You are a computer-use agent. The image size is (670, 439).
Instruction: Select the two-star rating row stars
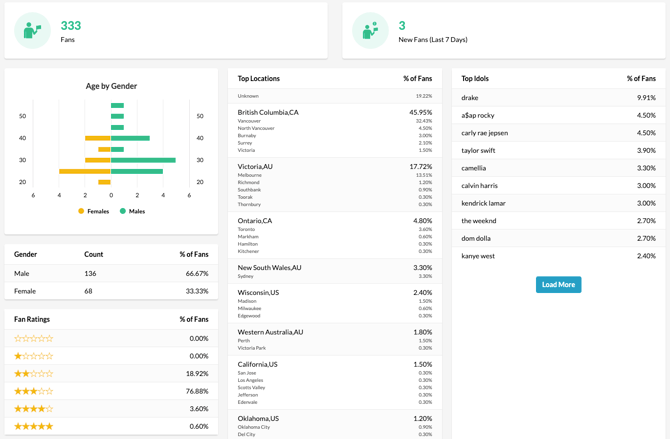pyautogui.click(x=33, y=374)
